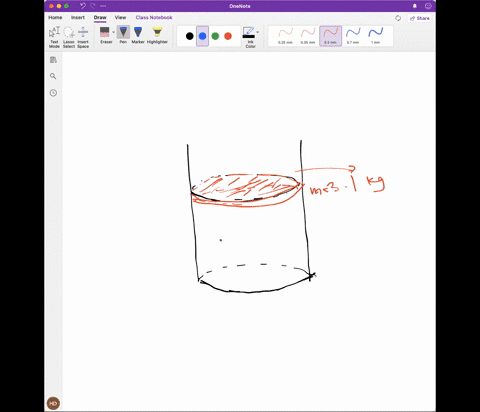Open the sidebar search icon
Viewport: 480px width, 412px height.
point(53,76)
